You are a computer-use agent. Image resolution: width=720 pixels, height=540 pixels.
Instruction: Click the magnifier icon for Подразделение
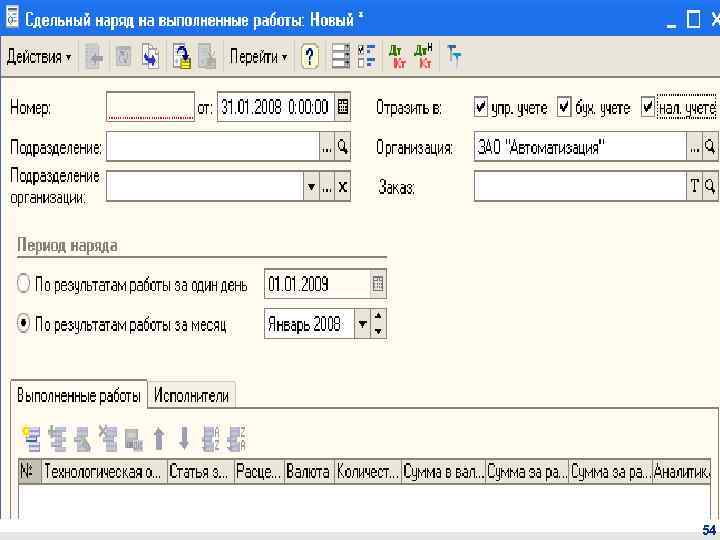coord(343,147)
